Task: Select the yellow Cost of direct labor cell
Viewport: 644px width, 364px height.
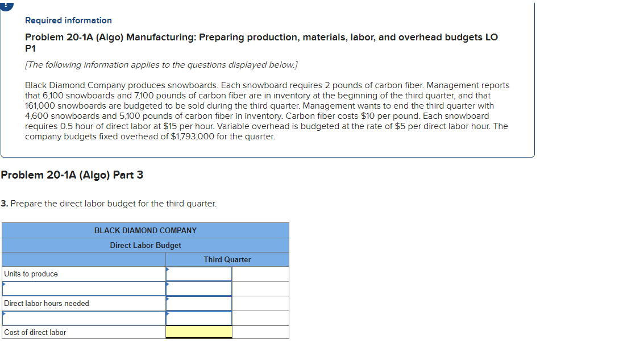Action: (198, 332)
